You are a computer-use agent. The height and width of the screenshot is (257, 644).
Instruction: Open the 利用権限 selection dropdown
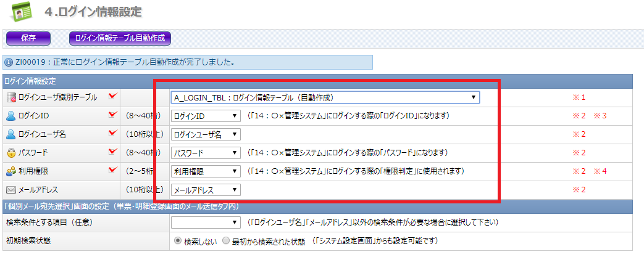tap(206, 171)
